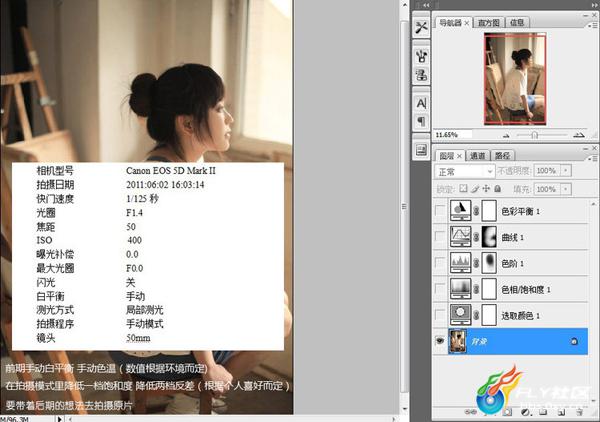This screenshot has height=422, width=600.
Task: Select the layer name 色相/饱和度 1
Action: tap(526, 290)
